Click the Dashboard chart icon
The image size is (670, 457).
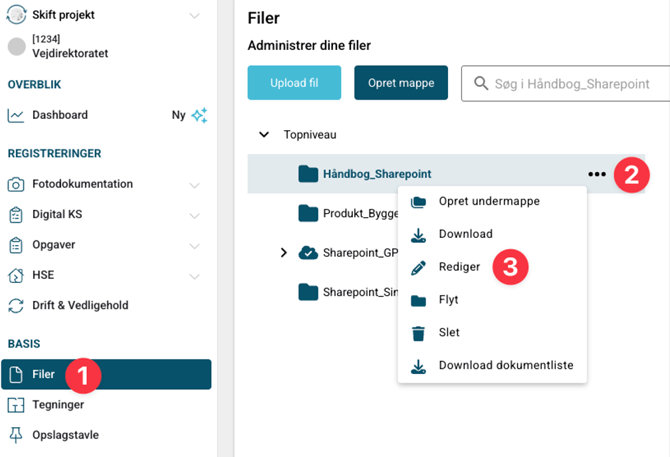point(16,115)
